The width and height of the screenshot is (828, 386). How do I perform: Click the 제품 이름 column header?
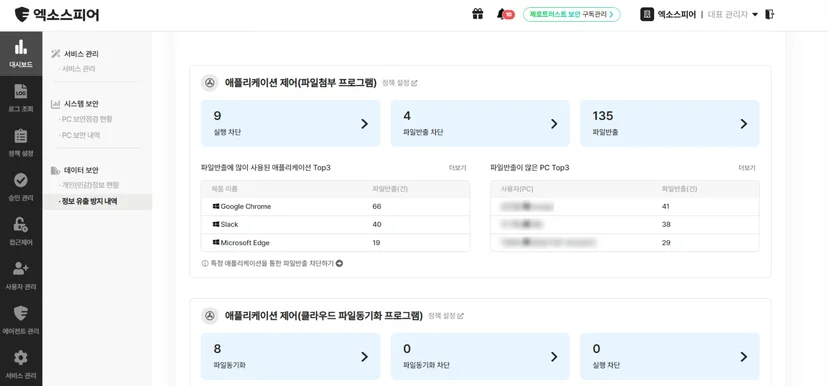click(x=224, y=189)
